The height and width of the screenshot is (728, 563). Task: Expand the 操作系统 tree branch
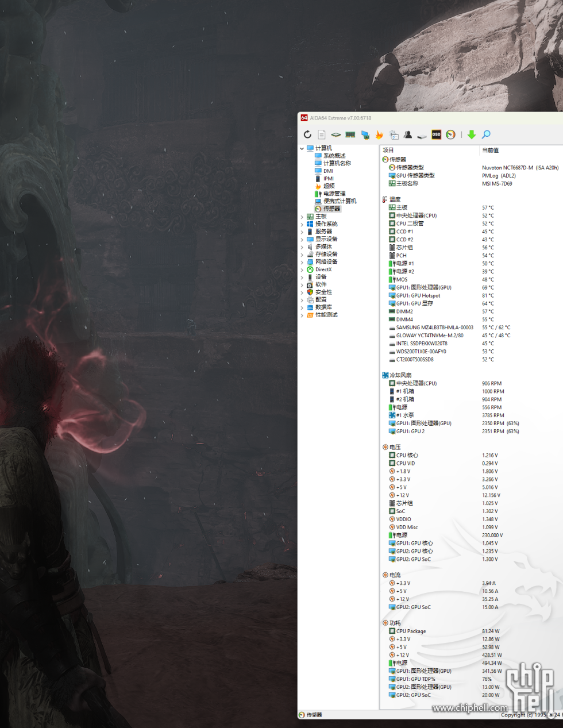[302, 224]
